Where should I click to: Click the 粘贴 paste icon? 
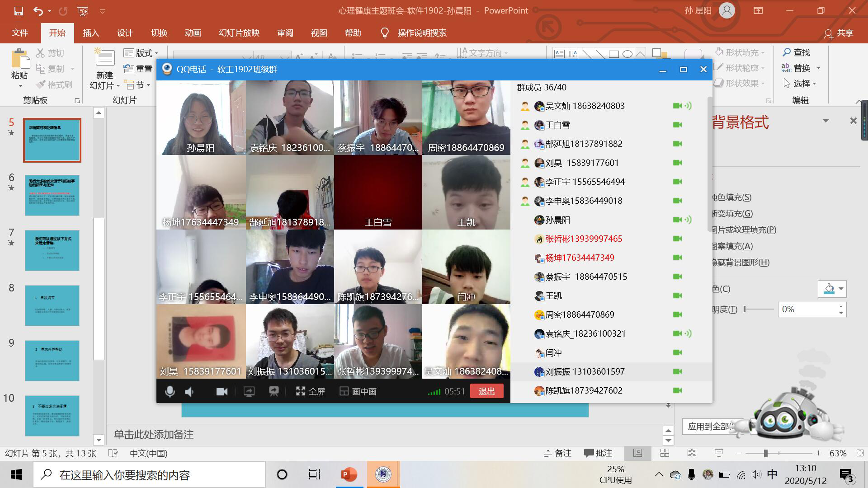pos(19,59)
